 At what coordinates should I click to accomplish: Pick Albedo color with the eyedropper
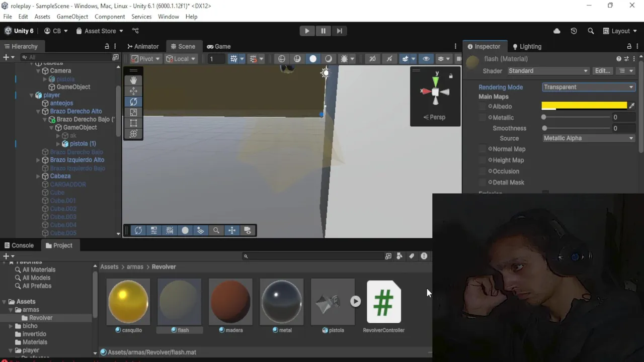coord(632,106)
